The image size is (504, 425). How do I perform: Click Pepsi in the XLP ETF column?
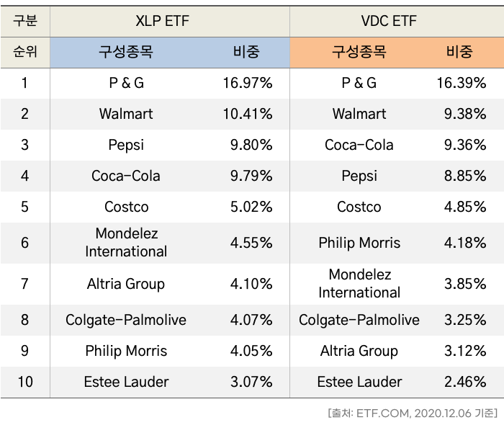pyautogui.click(x=126, y=145)
